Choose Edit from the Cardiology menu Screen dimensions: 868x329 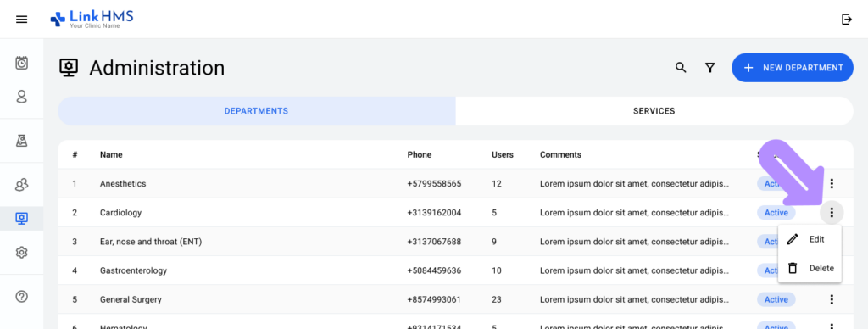tap(810, 239)
